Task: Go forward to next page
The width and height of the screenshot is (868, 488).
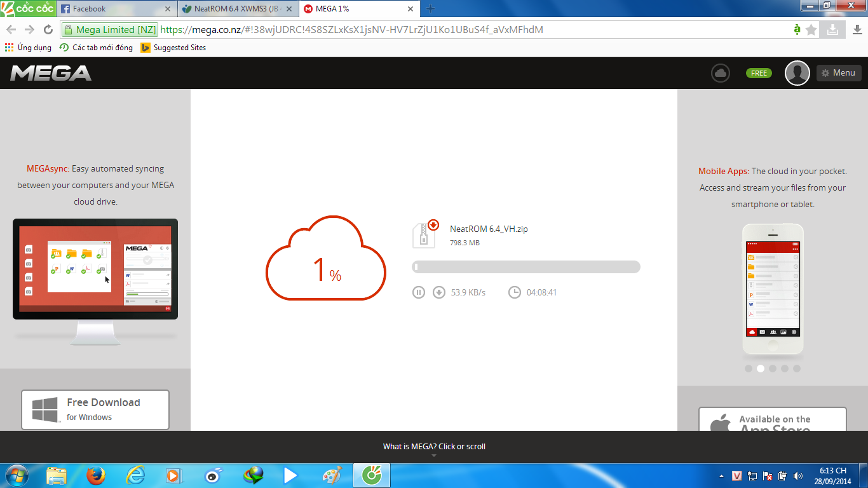Action: pyautogui.click(x=29, y=29)
